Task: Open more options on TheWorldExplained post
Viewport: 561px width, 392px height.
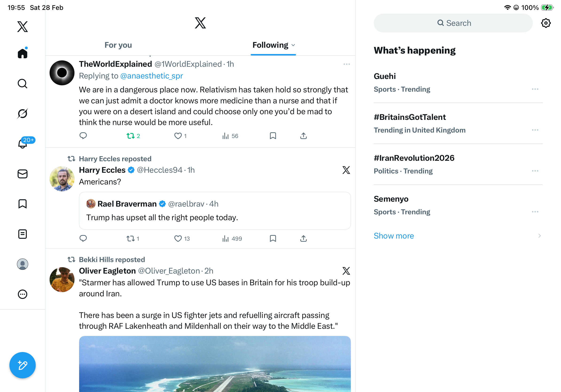Action: [347, 64]
